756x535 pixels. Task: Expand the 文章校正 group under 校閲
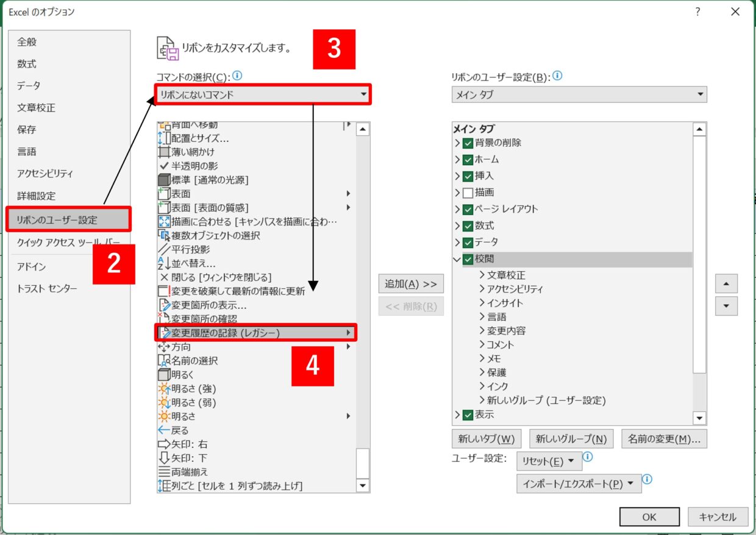coord(482,275)
